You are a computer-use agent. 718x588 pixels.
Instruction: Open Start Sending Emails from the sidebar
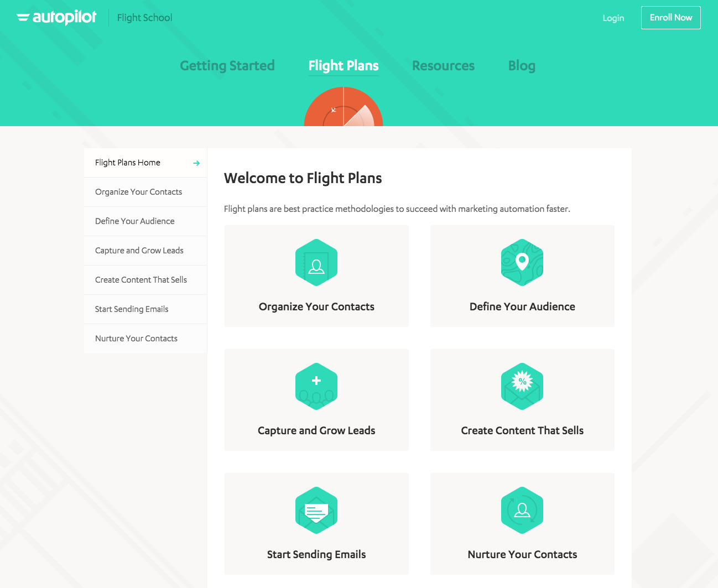tap(132, 309)
